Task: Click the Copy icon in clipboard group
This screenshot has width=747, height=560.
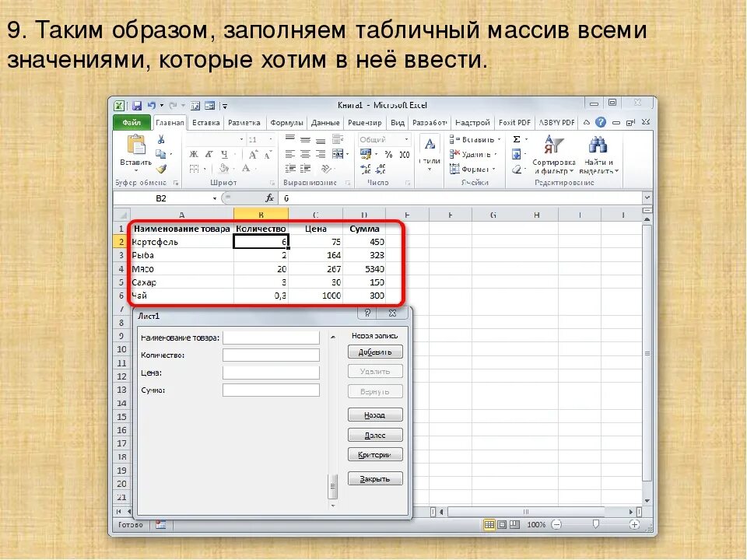Action: coord(161,154)
